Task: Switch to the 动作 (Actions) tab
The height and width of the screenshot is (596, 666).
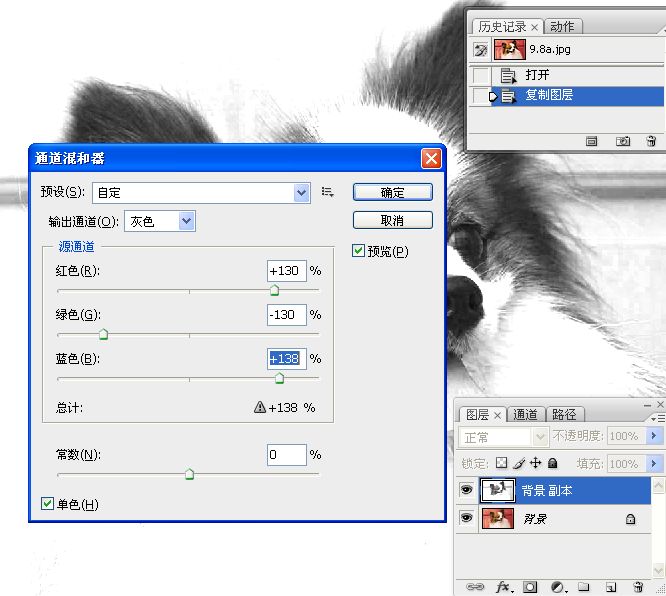Action: point(562,27)
